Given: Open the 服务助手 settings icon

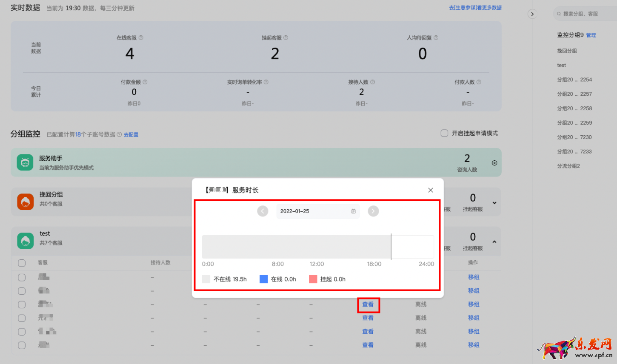Looking at the screenshot, I should (494, 163).
